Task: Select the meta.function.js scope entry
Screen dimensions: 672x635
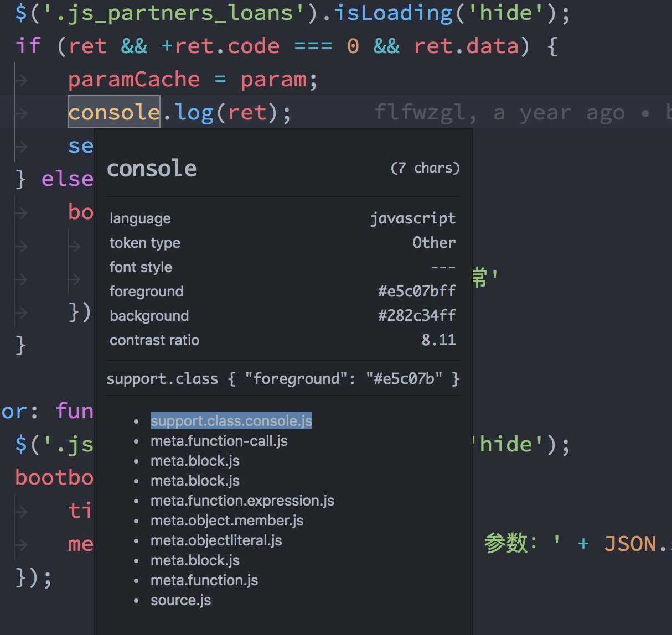Action: (204, 580)
